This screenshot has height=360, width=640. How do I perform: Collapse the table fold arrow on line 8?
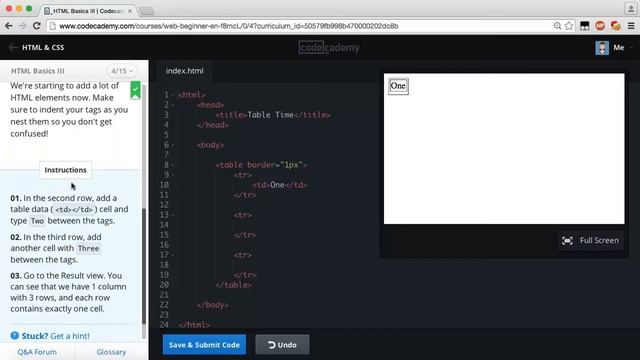pos(173,165)
